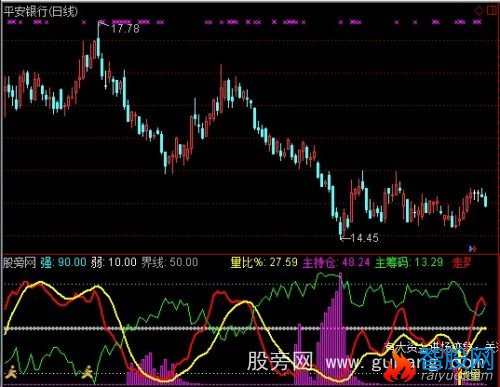This screenshot has height=387, width=500.
Task: Click the 平安银行(日线) chart title
Action: pyautogui.click(x=40, y=12)
